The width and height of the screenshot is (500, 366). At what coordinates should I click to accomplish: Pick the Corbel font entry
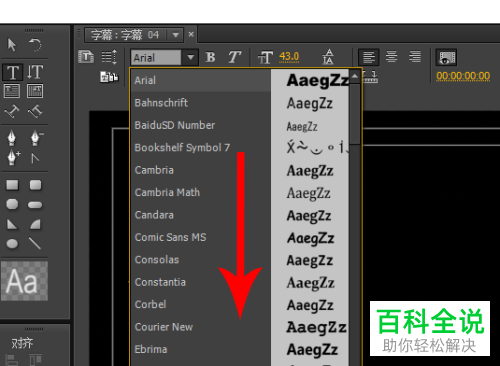[201, 304]
